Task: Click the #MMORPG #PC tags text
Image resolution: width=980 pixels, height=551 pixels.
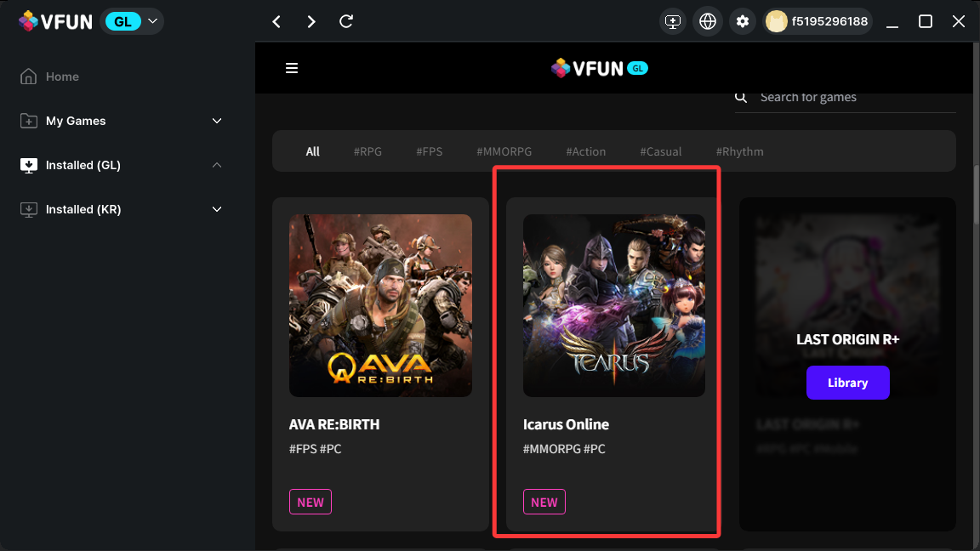Action: 564,449
